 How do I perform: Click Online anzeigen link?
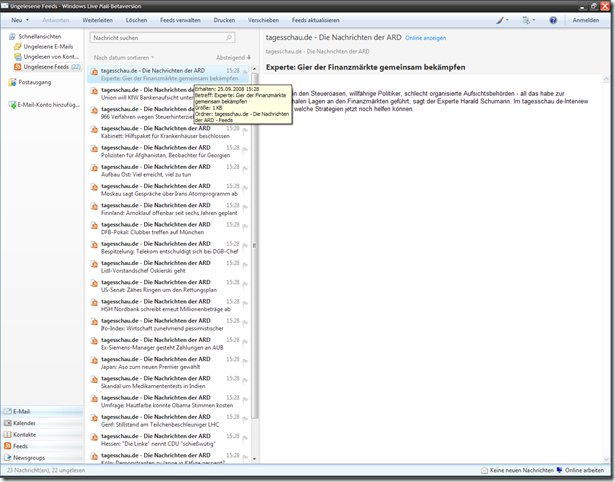[425, 38]
